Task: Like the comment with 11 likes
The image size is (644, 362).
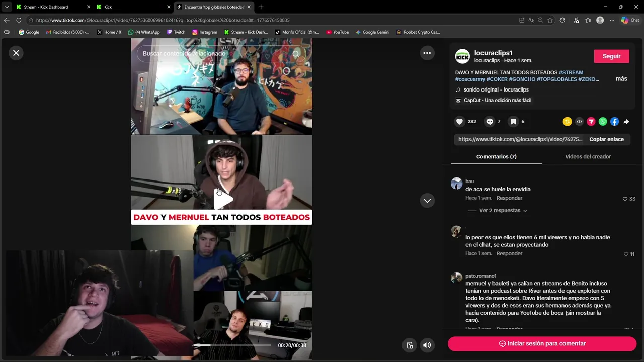Action: tap(626, 254)
